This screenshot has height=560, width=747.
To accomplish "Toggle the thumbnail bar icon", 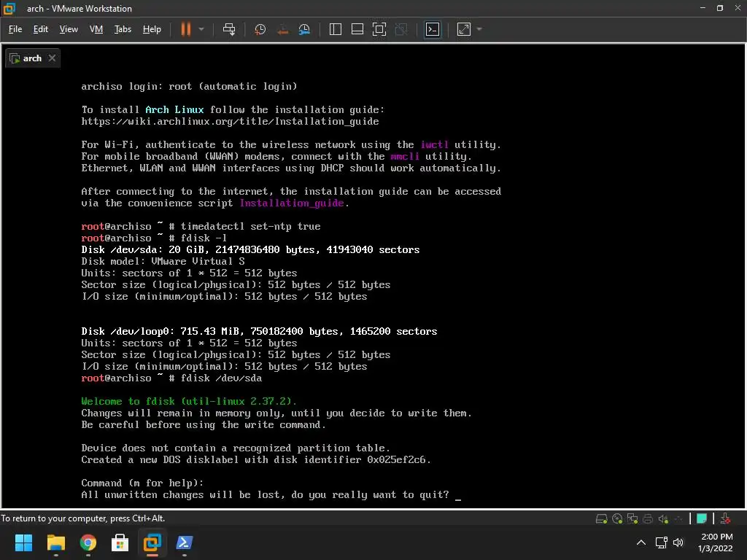I will pos(357,29).
